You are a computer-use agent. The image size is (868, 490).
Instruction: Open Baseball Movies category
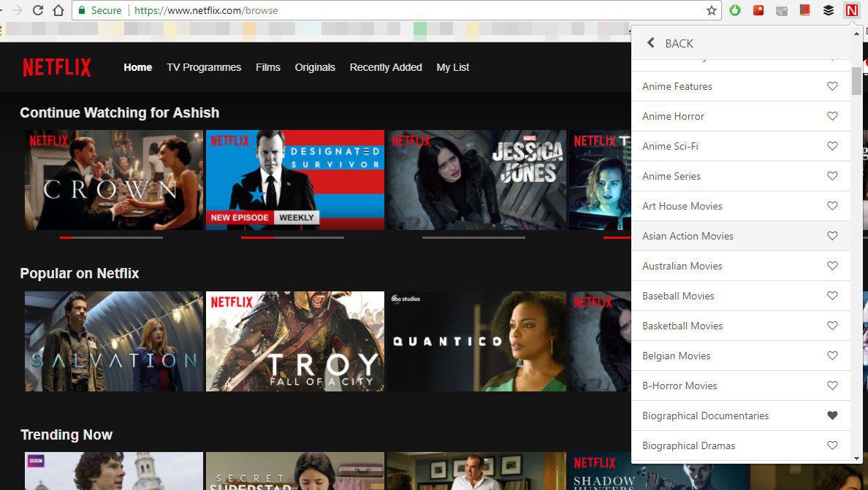pyautogui.click(x=678, y=296)
